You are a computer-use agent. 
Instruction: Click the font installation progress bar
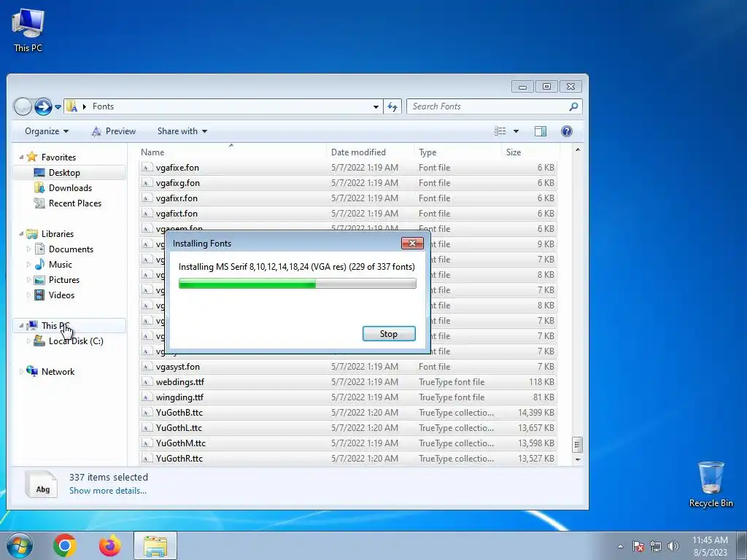point(298,284)
